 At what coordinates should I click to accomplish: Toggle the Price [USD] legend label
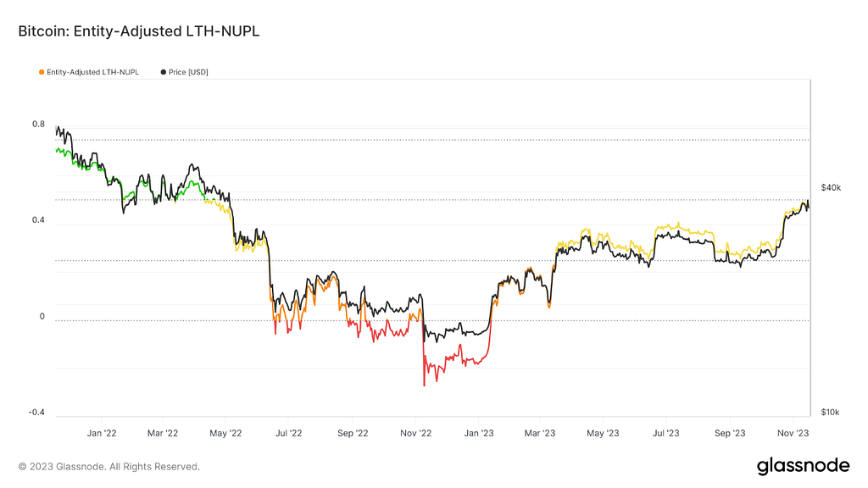click(188, 72)
